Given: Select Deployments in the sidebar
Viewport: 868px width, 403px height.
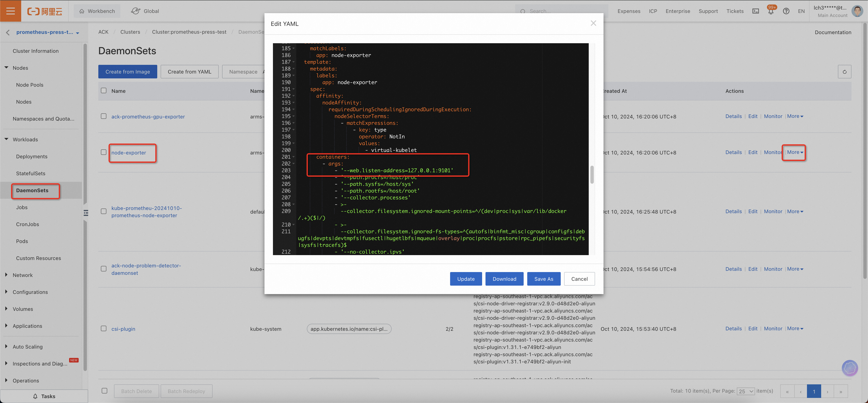Looking at the screenshot, I should pos(32,156).
